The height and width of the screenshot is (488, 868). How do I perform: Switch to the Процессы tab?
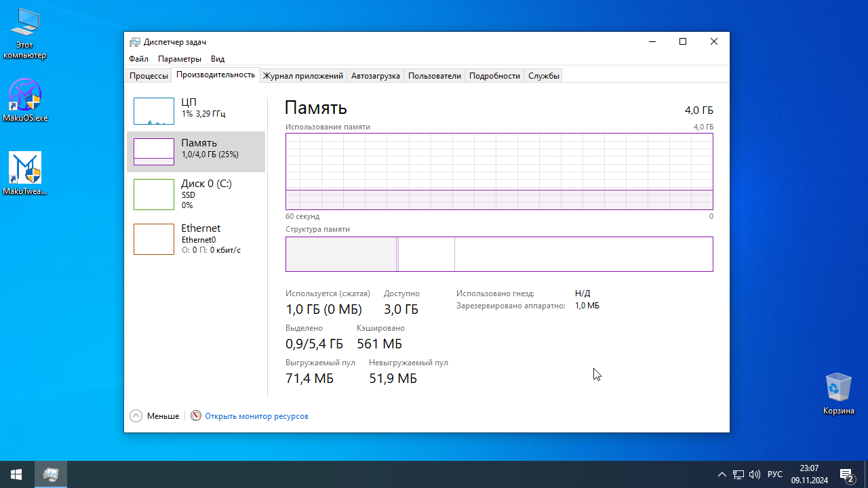[x=149, y=76]
